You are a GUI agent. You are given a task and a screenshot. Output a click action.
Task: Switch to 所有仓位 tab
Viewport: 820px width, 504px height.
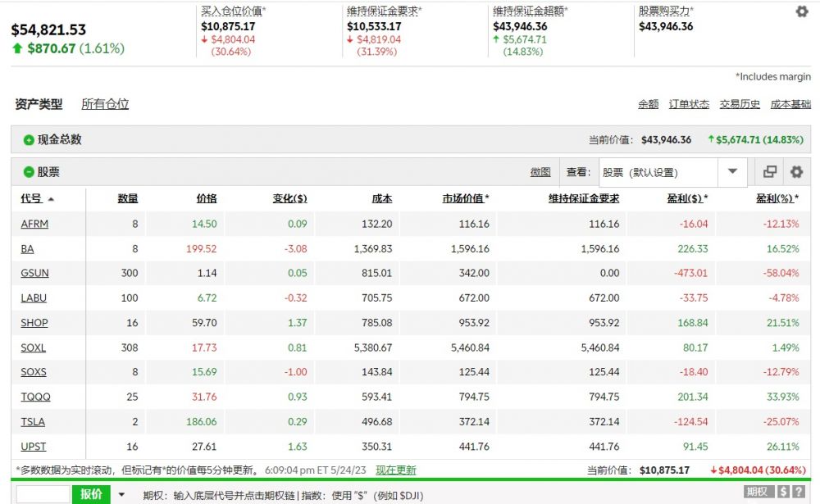[105, 104]
